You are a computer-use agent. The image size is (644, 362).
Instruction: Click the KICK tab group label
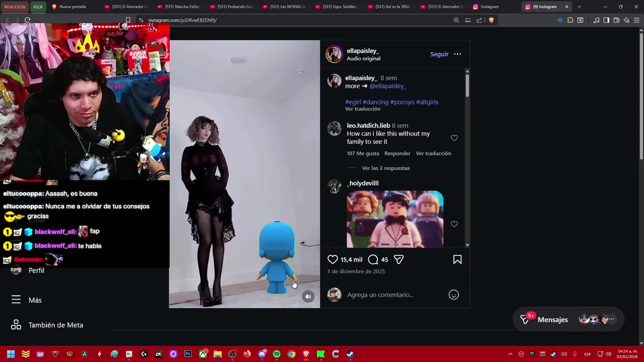pyautogui.click(x=38, y=7)
